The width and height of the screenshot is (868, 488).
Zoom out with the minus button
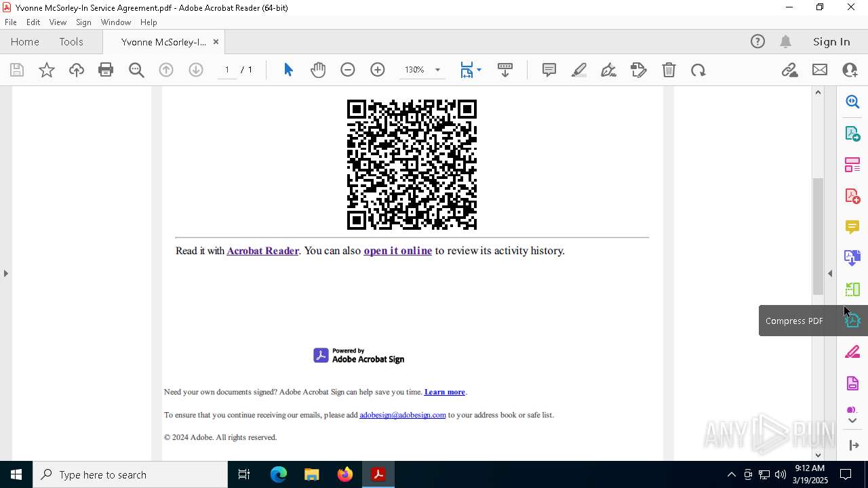(x=348, y=70)
